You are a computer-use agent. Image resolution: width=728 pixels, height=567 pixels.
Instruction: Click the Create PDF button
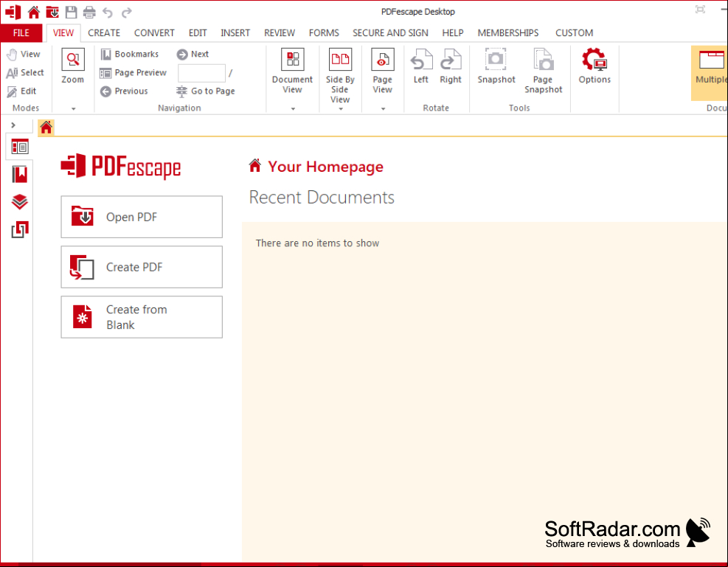point(142,267)
